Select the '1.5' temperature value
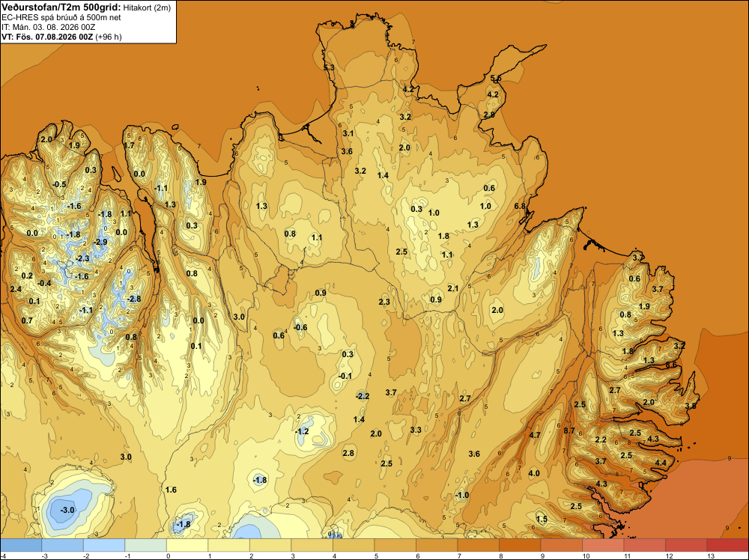This screenshot has width=749, height=560. click(542, 520)
